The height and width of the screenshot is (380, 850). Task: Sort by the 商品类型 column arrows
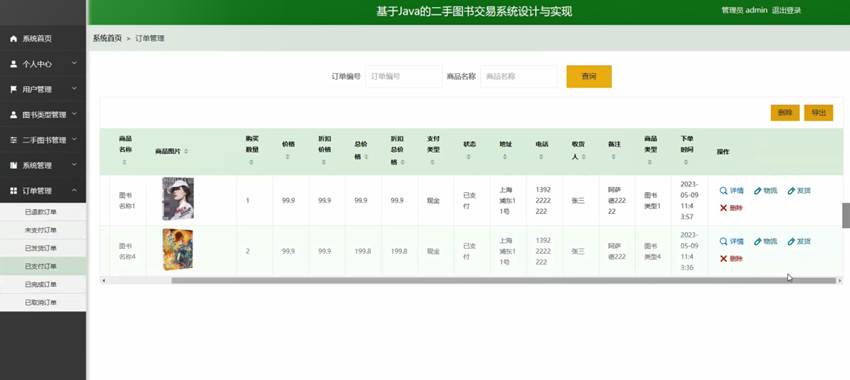(650, 162)
